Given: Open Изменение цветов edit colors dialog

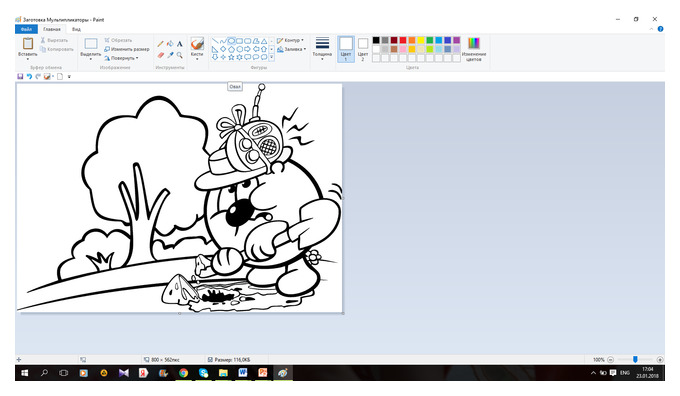Looking at the screenshot, I should pyautogui.click(x=474, y=49).
